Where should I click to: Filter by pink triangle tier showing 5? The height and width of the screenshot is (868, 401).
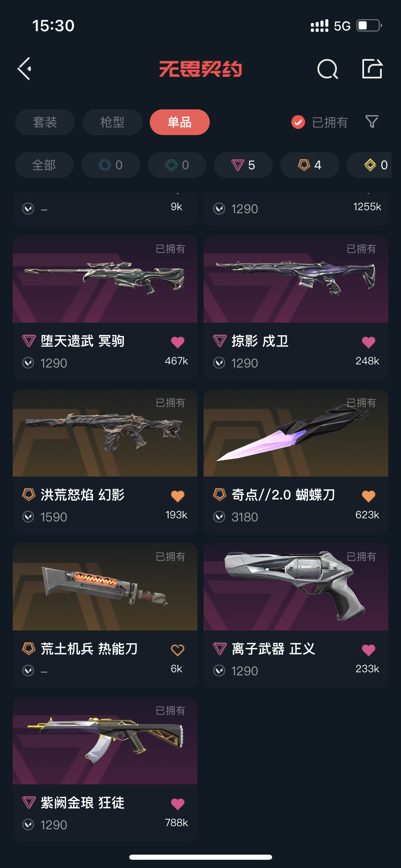pyautogui.click(x=243, y=165)
